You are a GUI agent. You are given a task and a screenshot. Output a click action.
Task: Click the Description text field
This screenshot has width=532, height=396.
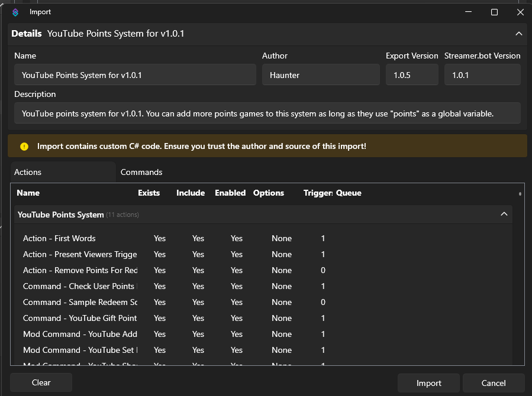[267, 113]
